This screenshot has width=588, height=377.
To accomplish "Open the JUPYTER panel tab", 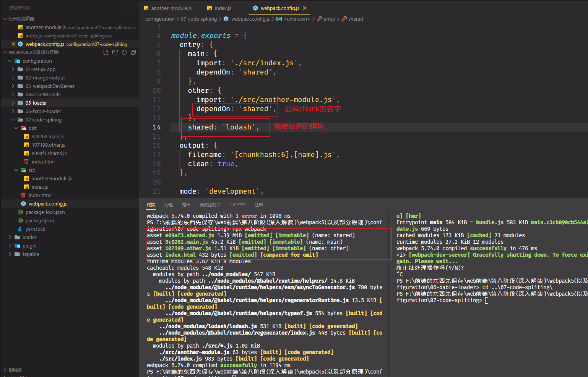I will tap(237, 205).
